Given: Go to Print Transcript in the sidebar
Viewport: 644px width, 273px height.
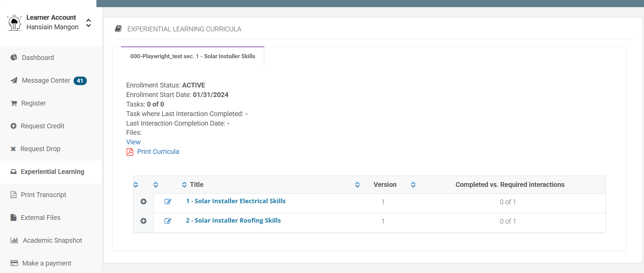Looking at the screenshot, I should [43, 195].
